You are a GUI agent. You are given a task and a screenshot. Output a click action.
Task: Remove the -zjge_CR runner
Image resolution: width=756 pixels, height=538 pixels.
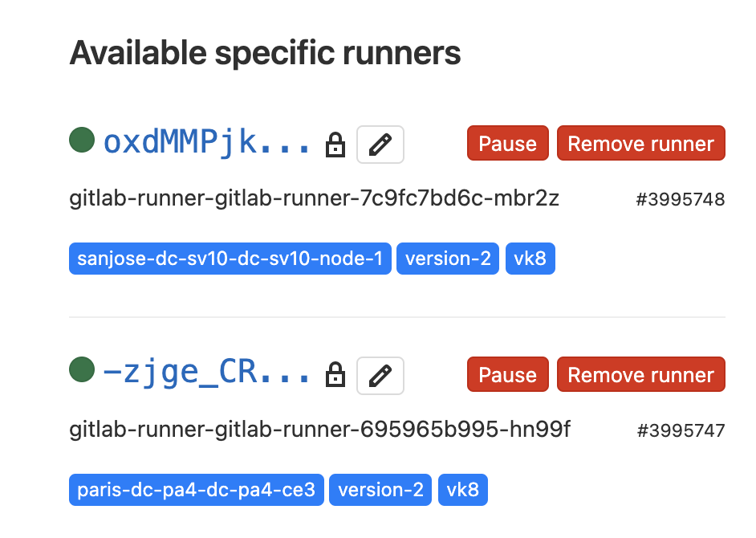click(x=640, y=374)
